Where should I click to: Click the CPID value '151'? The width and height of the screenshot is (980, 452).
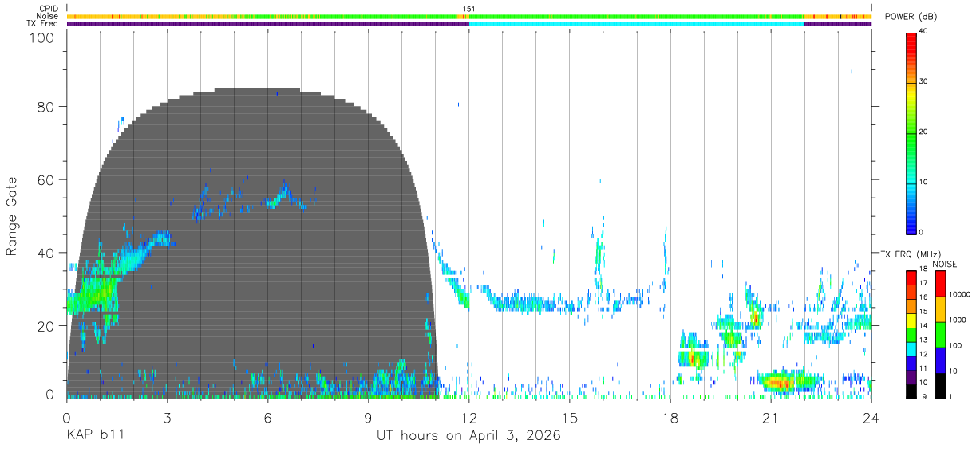[469, 9]
